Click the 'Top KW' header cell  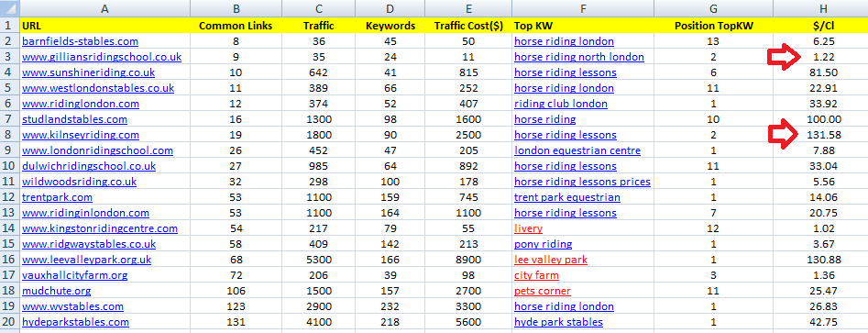pyautogui.click(x=583, y=26)
